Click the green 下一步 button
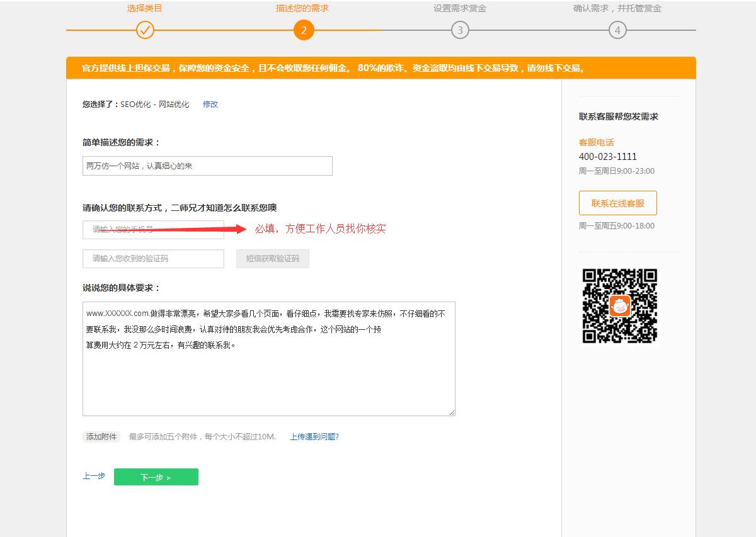Viewport: 756px width, 537px height. click(x=156, y=477)
